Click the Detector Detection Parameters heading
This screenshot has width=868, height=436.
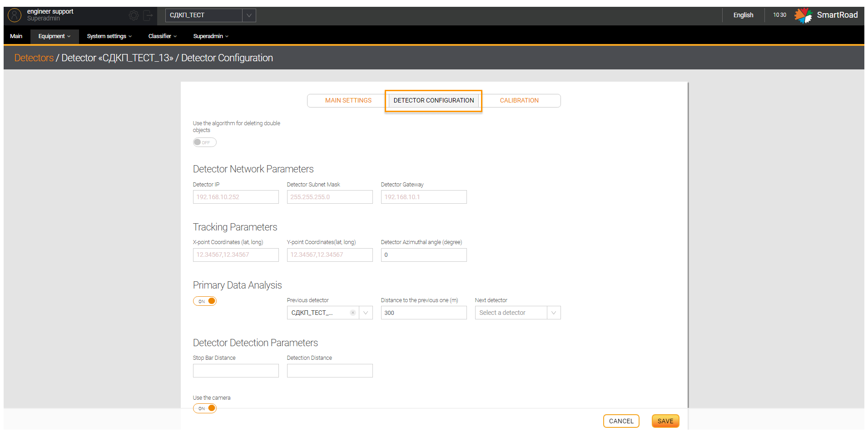click(x=255, y=343)
